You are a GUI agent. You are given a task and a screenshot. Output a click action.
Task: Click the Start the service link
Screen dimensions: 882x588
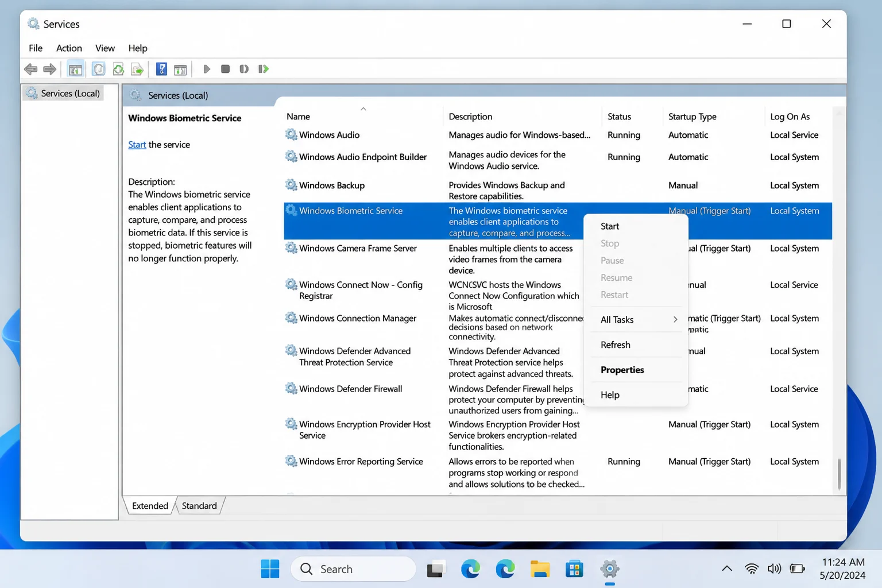[137, 145]
